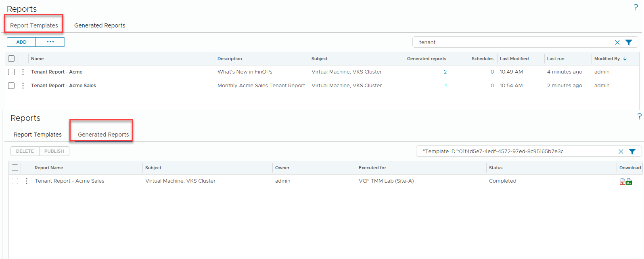This screenshot has width=644, height=259.
Task: Click the "Monthly Acme Sales Tenant Report" description
Action: [261, 86]
